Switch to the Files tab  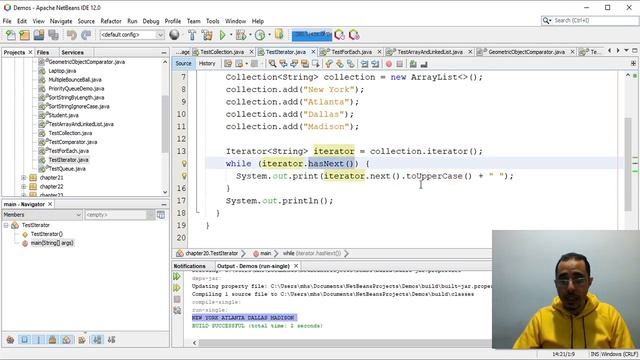tap(43, 53)
